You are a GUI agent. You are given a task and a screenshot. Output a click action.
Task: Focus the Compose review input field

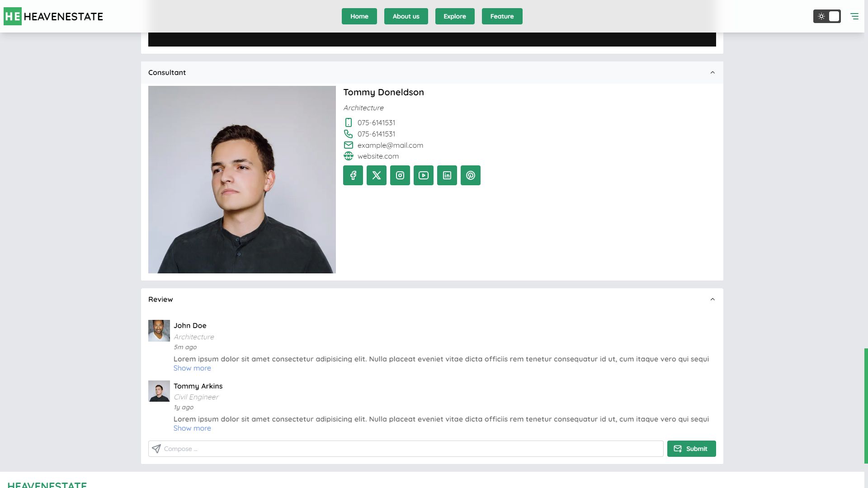(407, 449)
